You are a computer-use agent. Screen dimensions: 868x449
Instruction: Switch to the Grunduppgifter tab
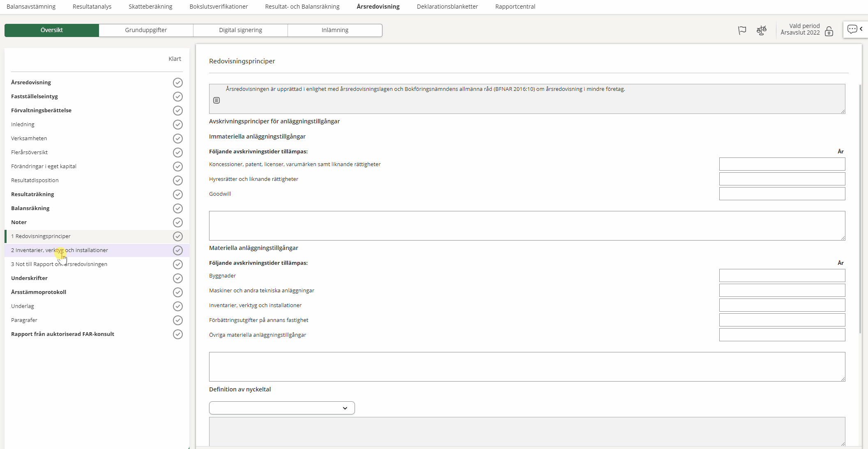tap(146, 30)
